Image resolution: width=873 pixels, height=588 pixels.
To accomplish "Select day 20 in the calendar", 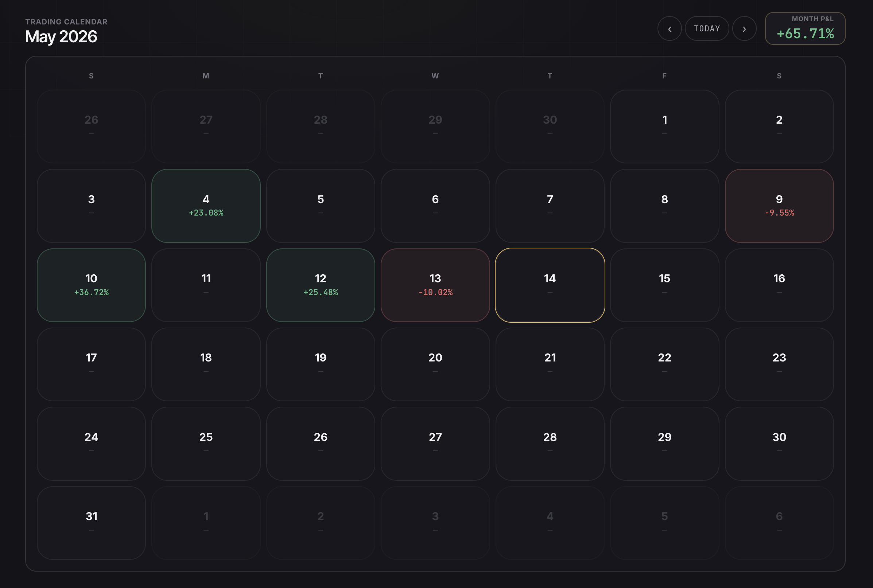I will tap(435, 364).
